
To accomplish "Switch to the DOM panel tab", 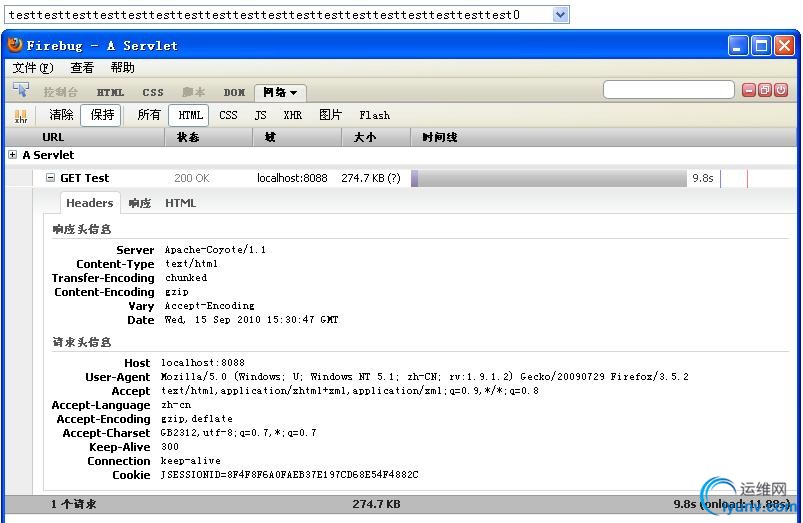I will (x=234, y=93).
